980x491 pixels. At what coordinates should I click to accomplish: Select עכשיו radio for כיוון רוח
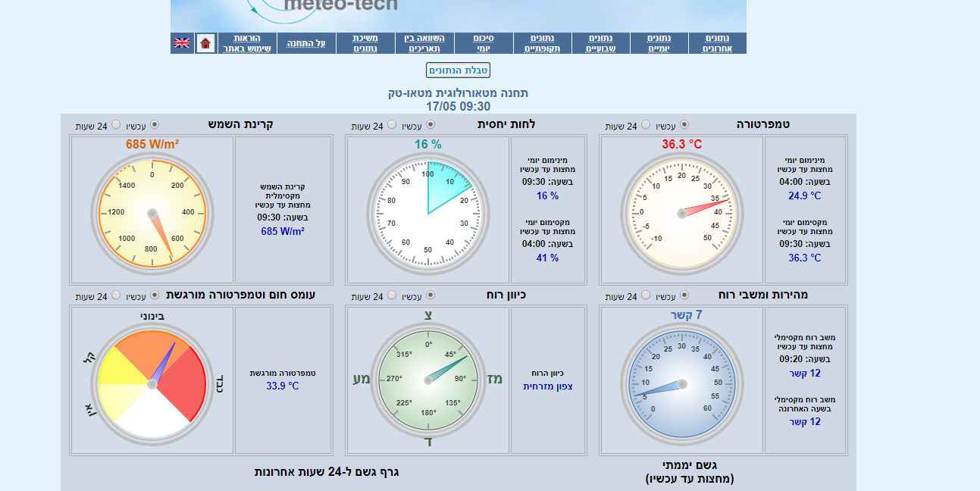431,296
